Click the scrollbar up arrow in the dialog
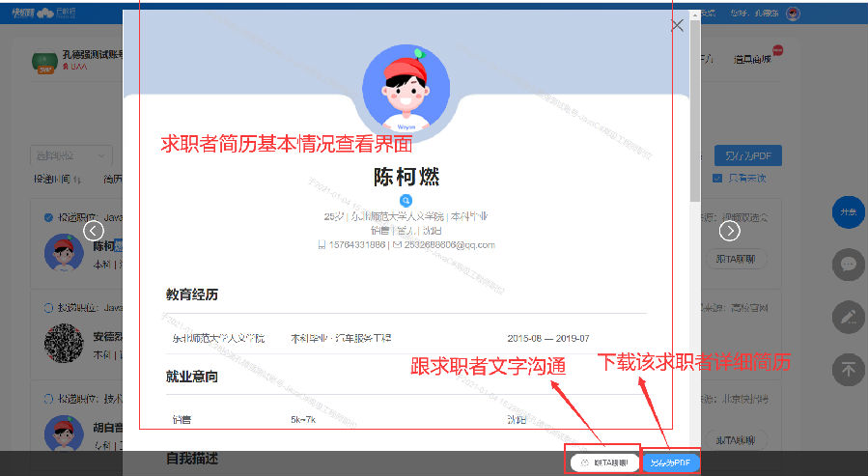The image size is (868, 476). pos(695,14)
